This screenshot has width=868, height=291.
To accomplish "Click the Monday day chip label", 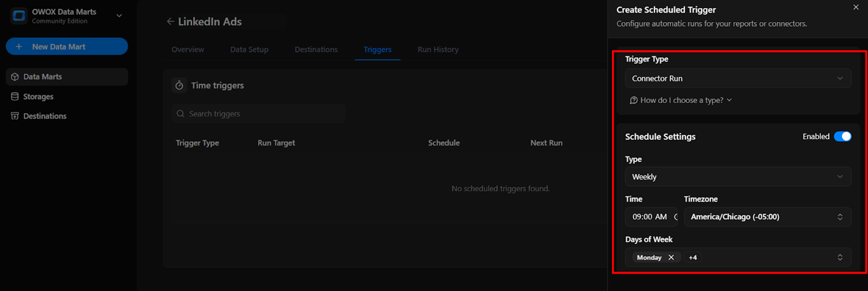I will 649,257.
